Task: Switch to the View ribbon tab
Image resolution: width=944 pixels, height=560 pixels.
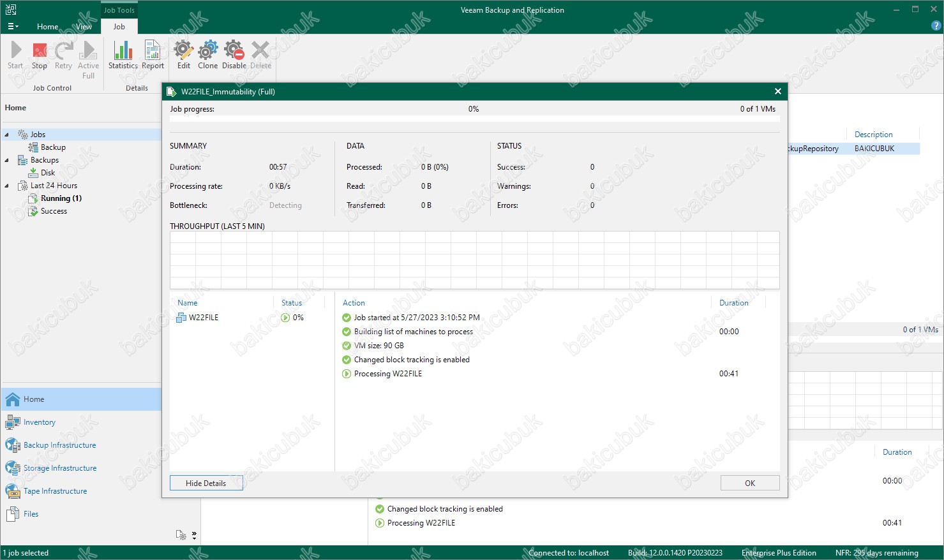Action: point(84,27)
